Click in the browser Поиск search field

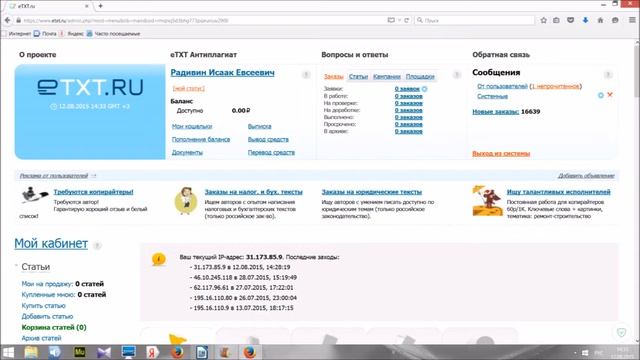coord(475,20)
